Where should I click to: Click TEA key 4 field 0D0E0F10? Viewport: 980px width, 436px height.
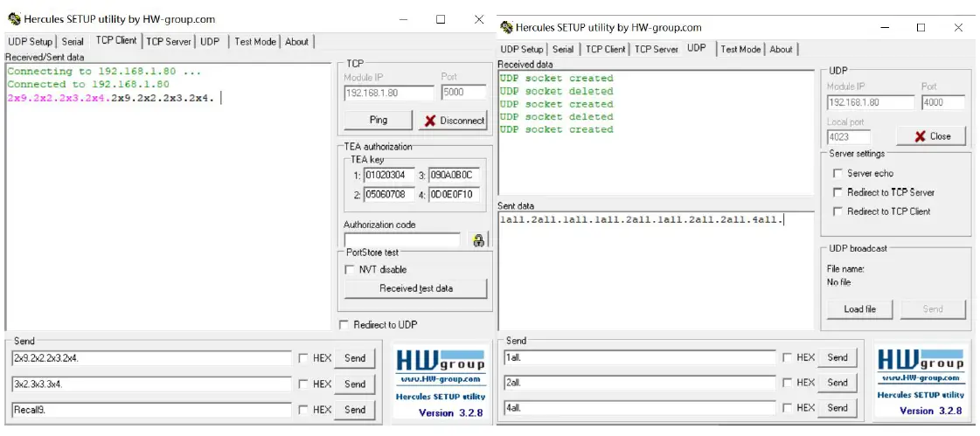(454, 195)
